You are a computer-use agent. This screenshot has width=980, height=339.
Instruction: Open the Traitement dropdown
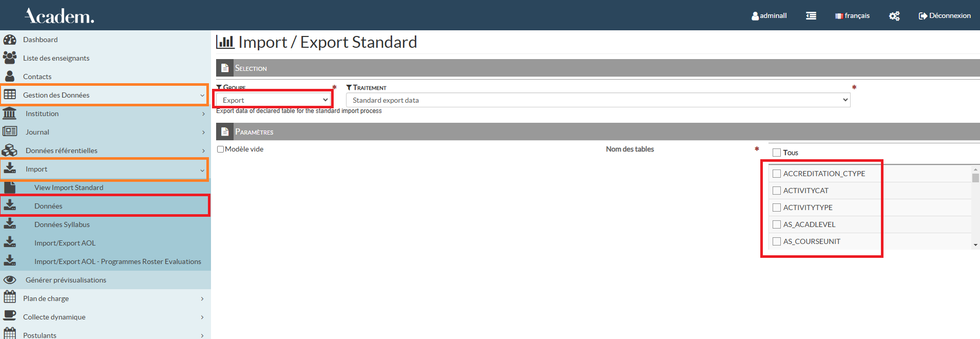click(x=598, y=100)
